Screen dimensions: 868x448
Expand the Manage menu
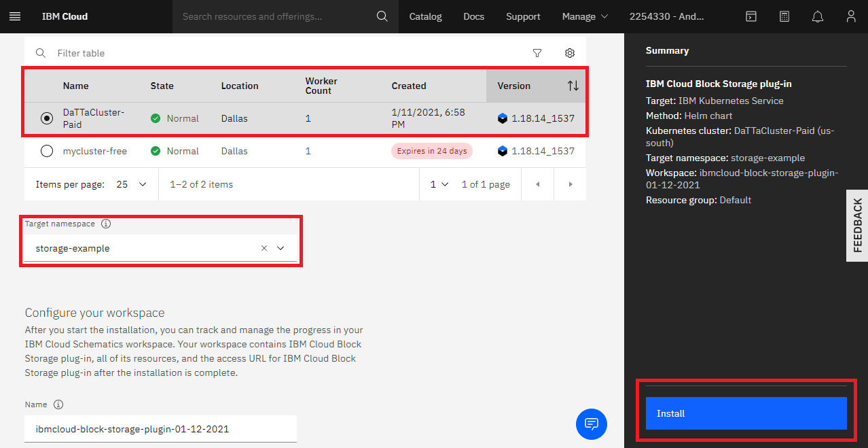click(x=585, y=16)
